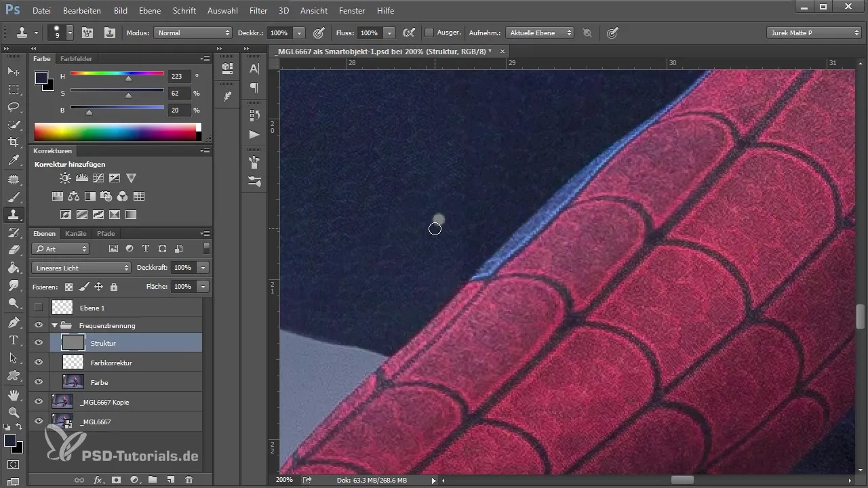Select the Horizontal Type tool
The height and width of the screenshot is (488, 868).
click(13, 340)
